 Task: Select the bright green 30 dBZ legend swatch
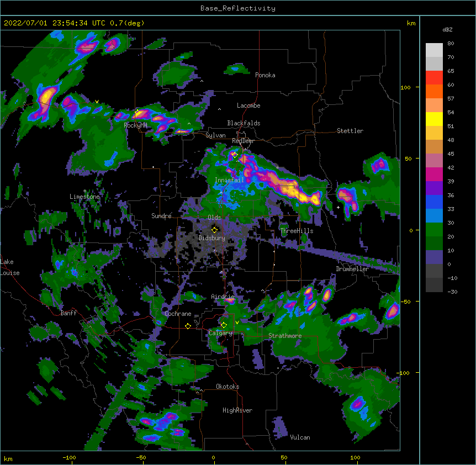pos(434,230)
